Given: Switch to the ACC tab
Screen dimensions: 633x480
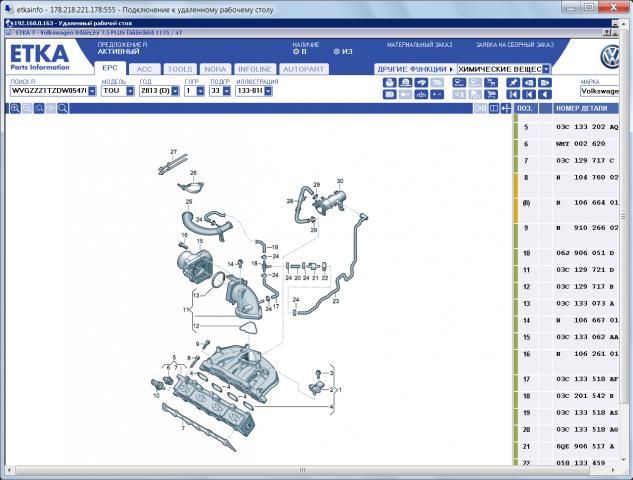Looking at the screenshot, I should click(145, 69).
